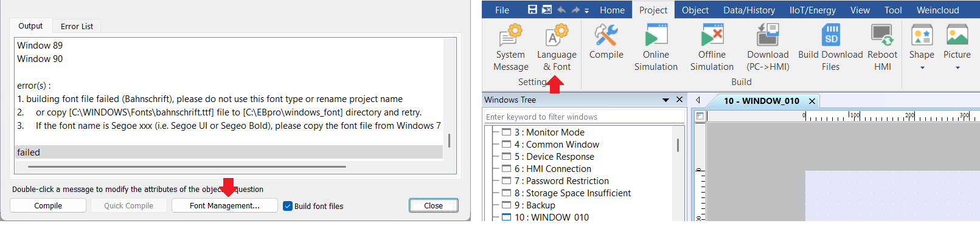Open the Weincloud ribbon tab
Viewport: 980px width, 226px height.
pos(937,10)
